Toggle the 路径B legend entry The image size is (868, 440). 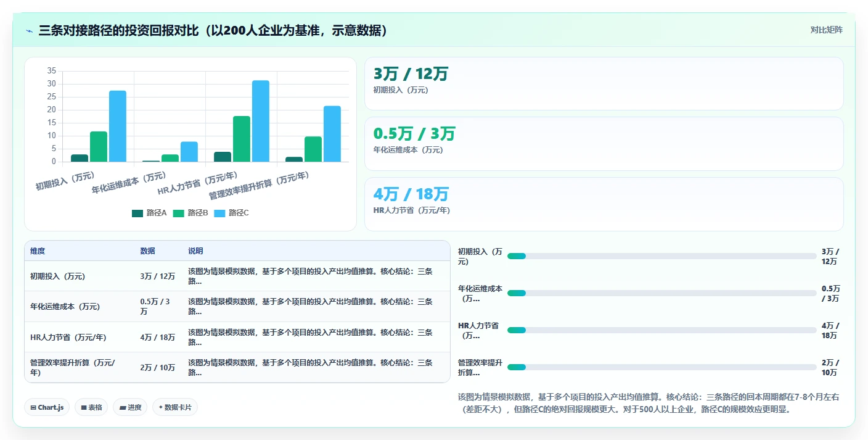[190, 213]
